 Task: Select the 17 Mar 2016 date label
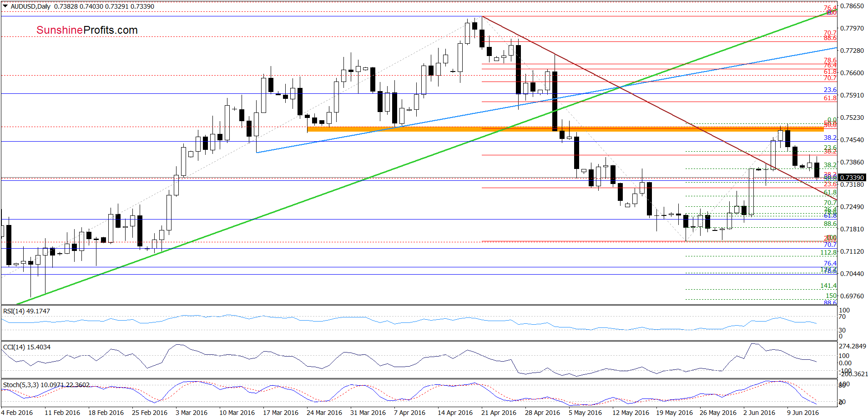[281, 413]
